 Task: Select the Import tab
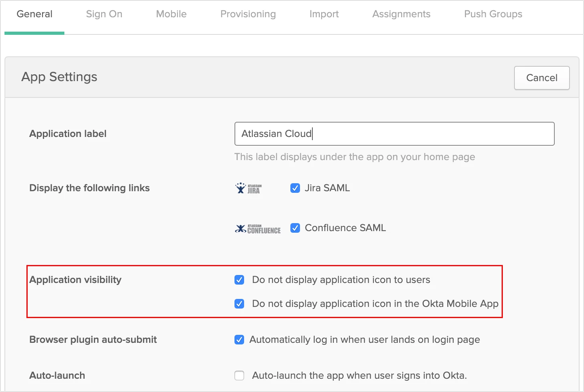pos(324,14)
